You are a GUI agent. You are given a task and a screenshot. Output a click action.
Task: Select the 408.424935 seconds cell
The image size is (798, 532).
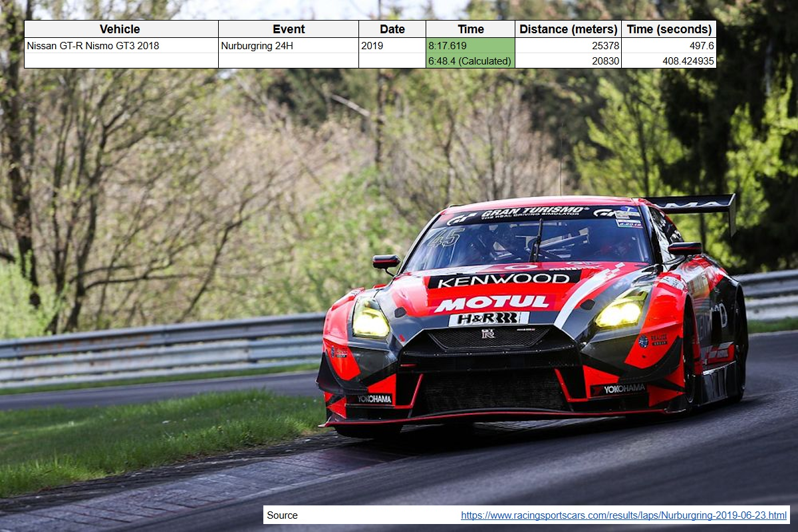[668, 61]
